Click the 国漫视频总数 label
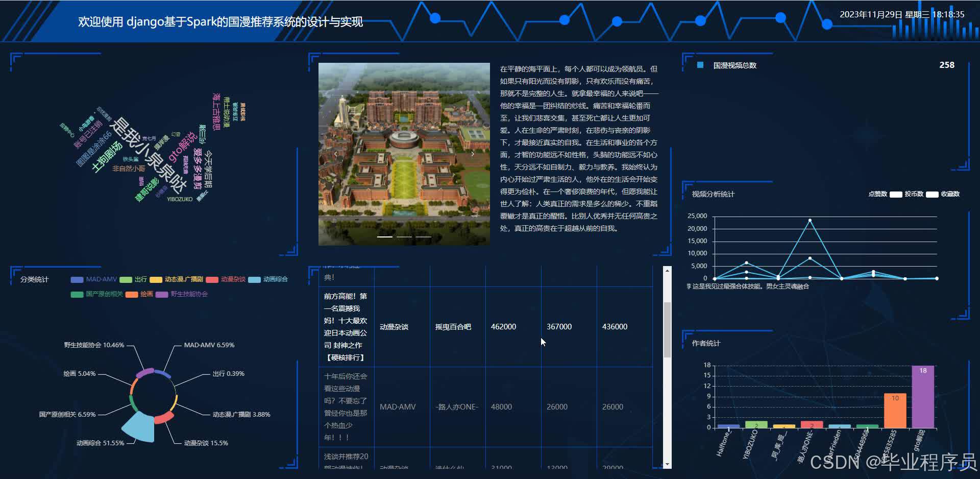This screenshot has width=980, height=479. point(735,65)
